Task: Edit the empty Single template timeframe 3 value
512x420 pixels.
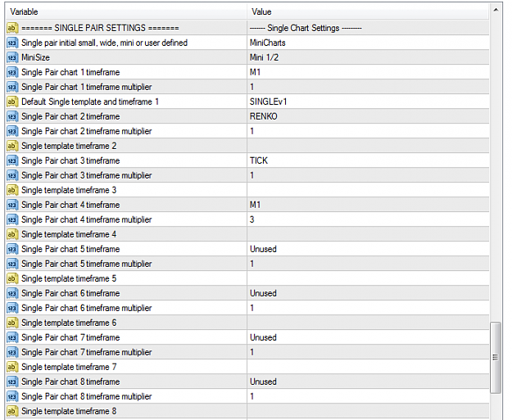Action: coord(368,190)
